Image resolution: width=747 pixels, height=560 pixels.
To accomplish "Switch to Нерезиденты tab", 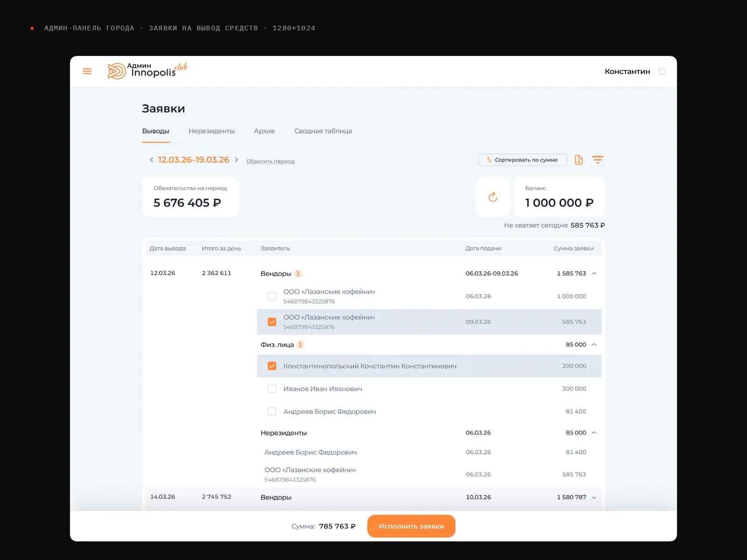I will (211, 131).
